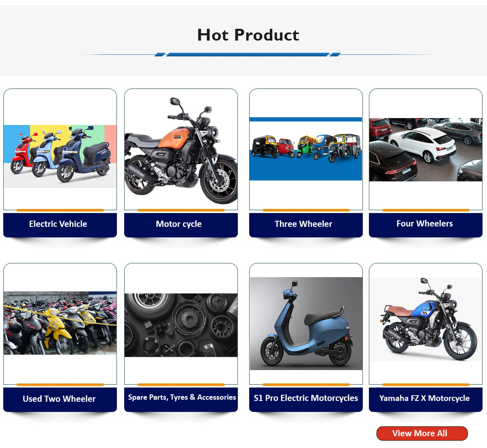Viewport: 487px width, 448px height.
Task: Click the red View More All button
Action: 422,433
